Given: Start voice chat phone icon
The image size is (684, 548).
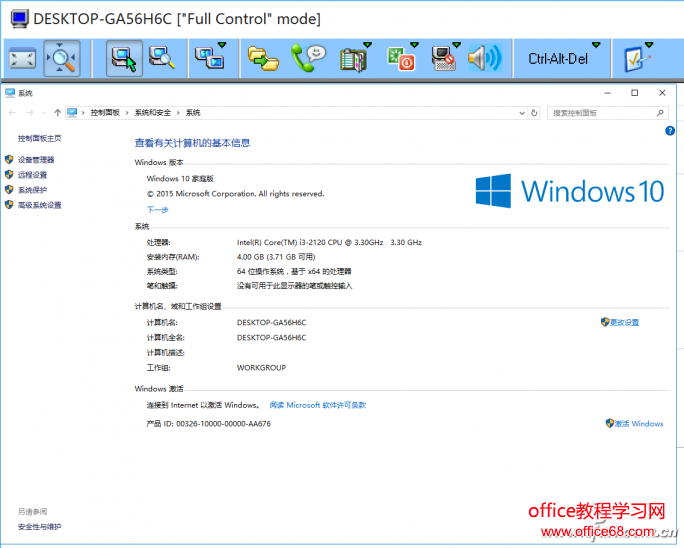Looking at the screenshot, I should [308, 58].
